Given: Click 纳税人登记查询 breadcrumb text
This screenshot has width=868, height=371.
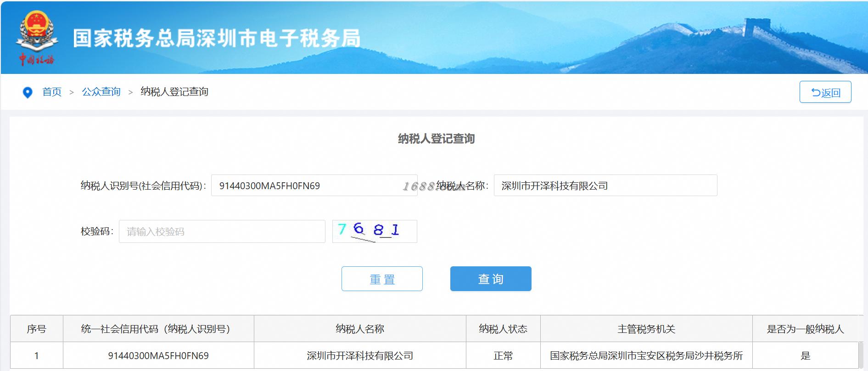Looking at the screenshot, I should tap(174, 92).
